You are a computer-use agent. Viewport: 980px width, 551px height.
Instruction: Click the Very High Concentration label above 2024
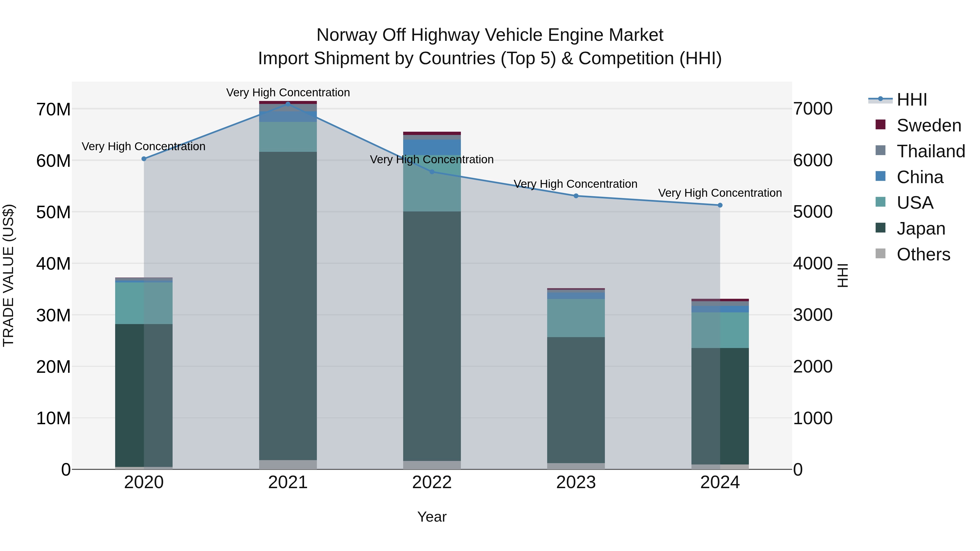click(x=720, y=193)
